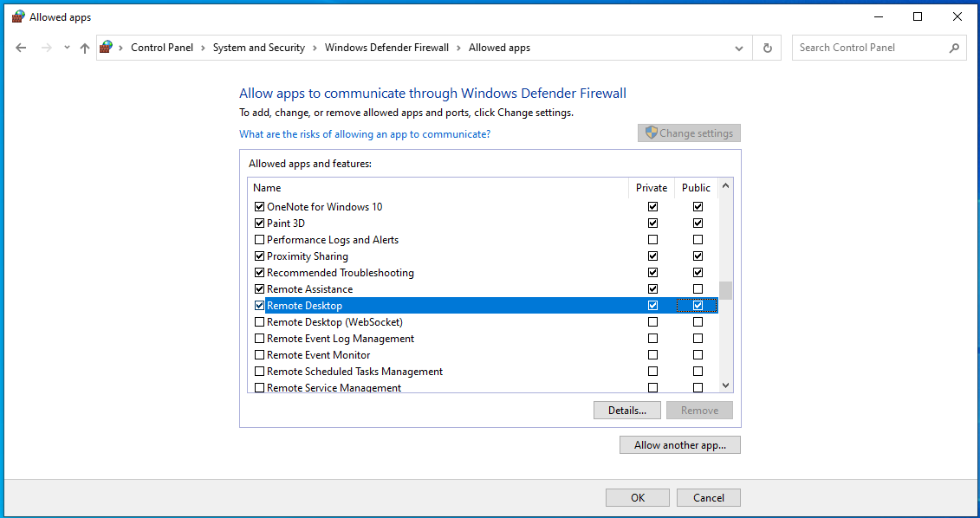The image size is (980, 518).
Task: Click the Cancel button
Action: 709,497
